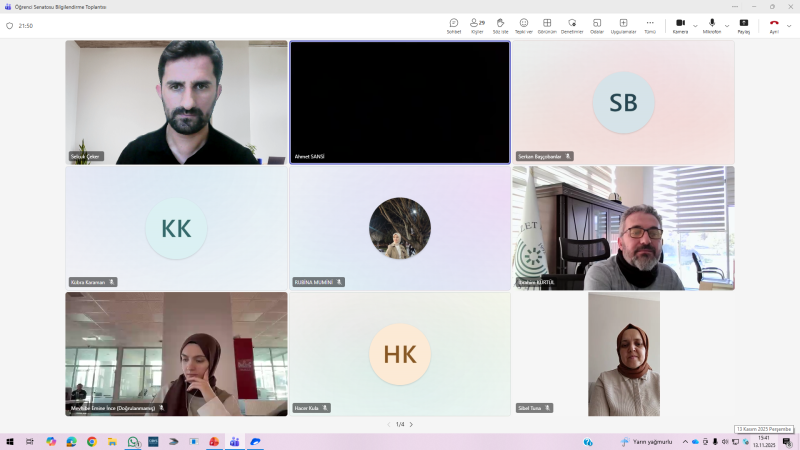Expand the Kamera options arrow

pos(695,26)
